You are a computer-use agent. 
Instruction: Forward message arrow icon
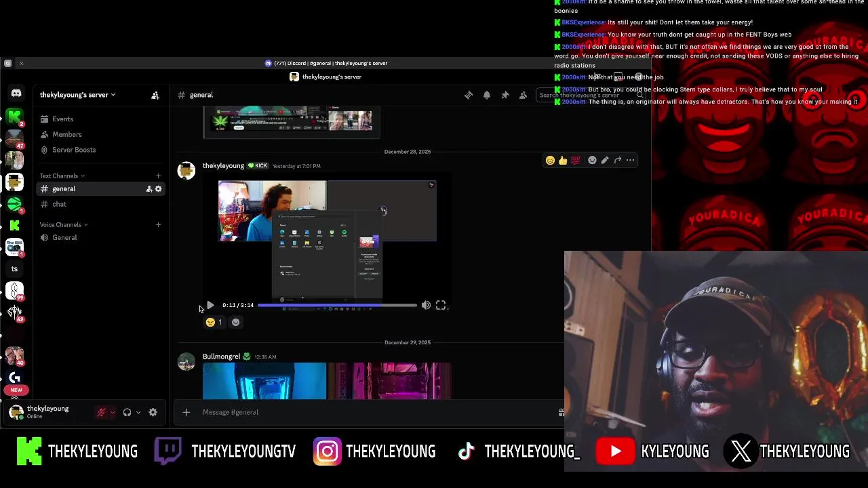coord(618,161)
